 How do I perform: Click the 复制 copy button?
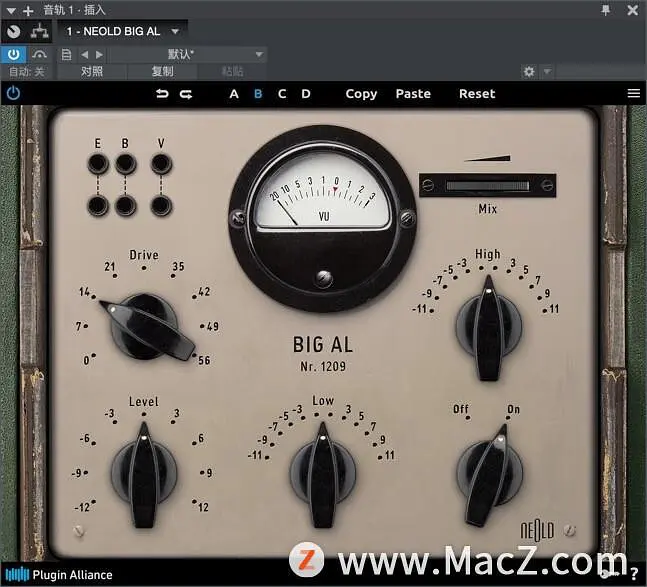pos(163,72)
